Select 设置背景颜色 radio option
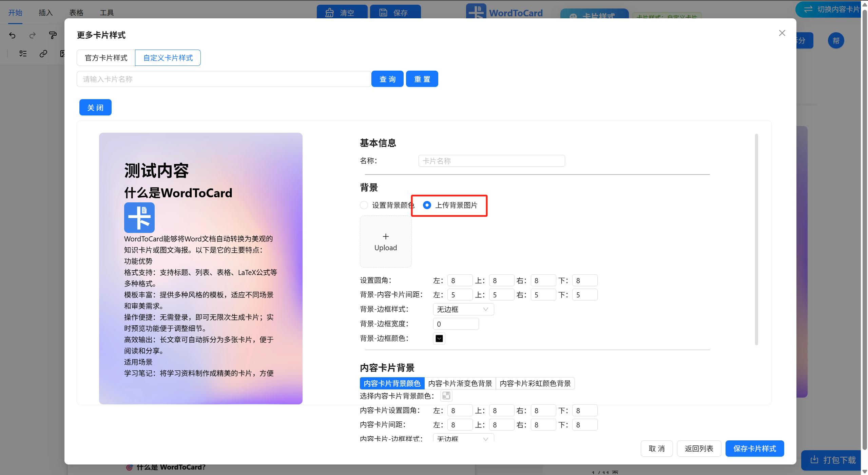This screenshot has height=475, width=868. [364, 205]
